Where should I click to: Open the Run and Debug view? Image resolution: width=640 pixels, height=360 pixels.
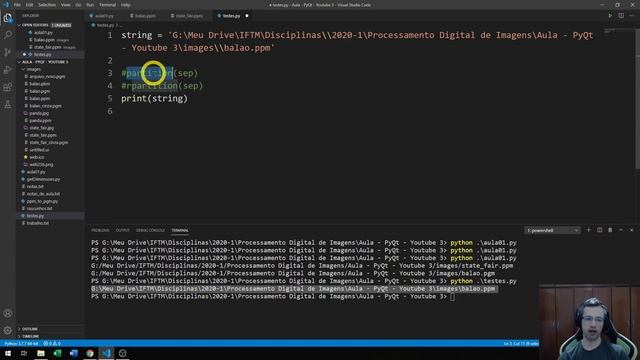(x=8, y=70)
